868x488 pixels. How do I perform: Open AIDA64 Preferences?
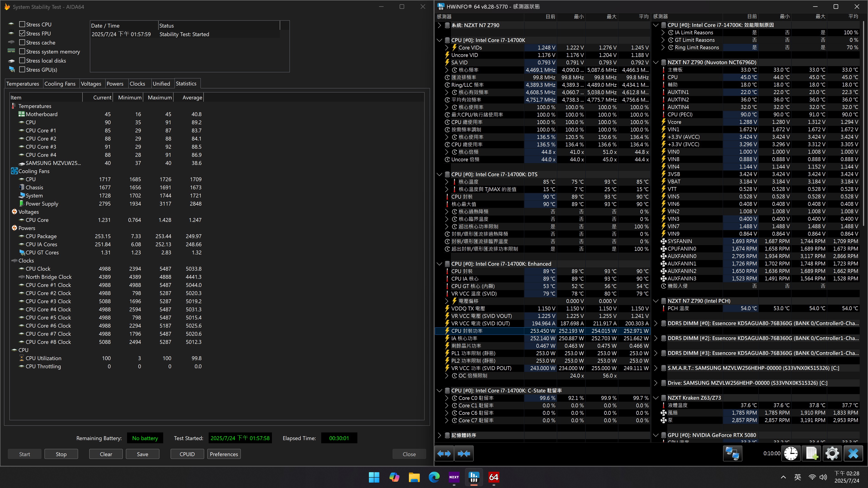pyautogui.click(x=224, y=454)
